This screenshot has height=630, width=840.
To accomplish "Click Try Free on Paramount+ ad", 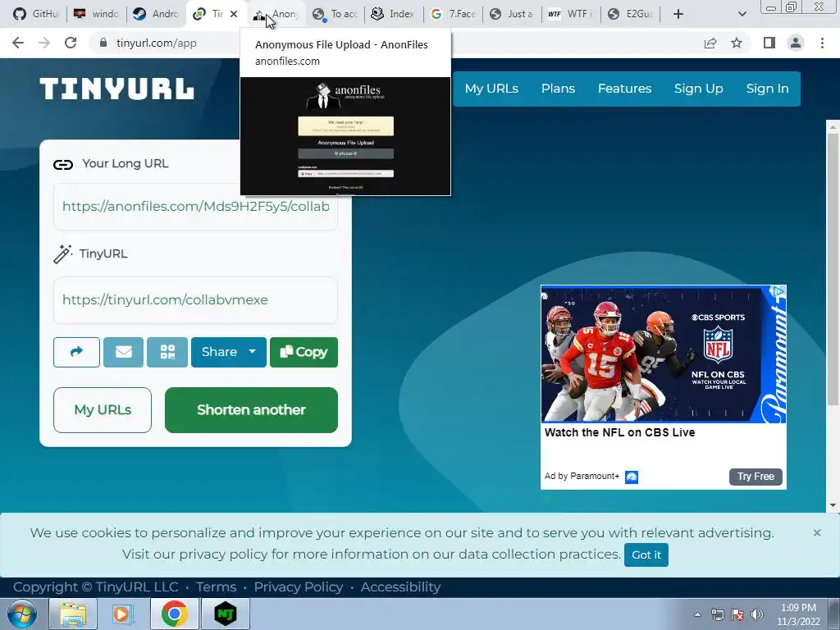I will [x=756, y=477].
